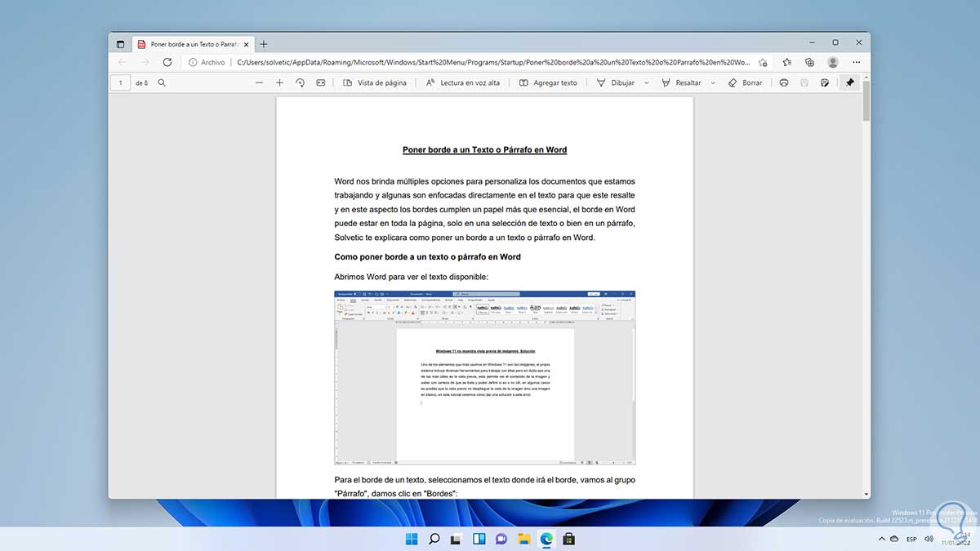Screen dimensions: 980x551
Task: Go forward to the next page
Action: (145, 62)
